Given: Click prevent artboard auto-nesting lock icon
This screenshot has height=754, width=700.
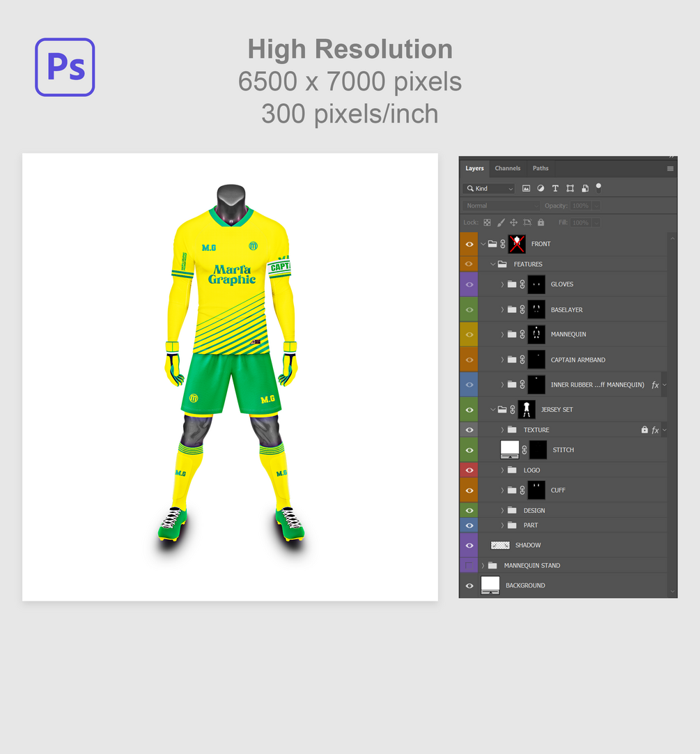Looking at the screenshot, I should click(527, 222).
